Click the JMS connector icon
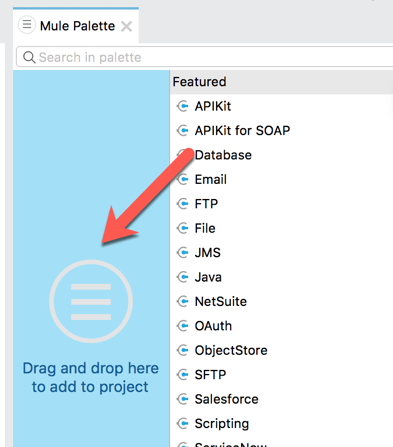 click(x=183, y=253)
